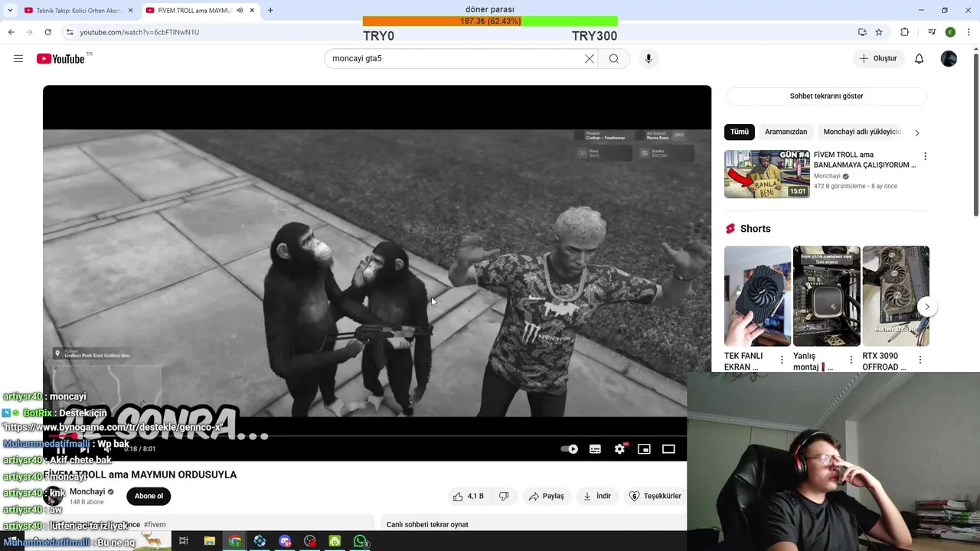The height and width of the screenshot is (551, 980).
Task: Click the install app icon in address bar
Action: click(862, 32)
